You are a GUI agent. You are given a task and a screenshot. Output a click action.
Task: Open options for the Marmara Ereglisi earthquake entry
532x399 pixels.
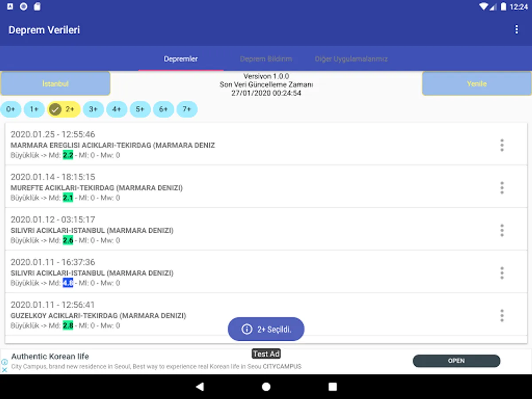502,145
